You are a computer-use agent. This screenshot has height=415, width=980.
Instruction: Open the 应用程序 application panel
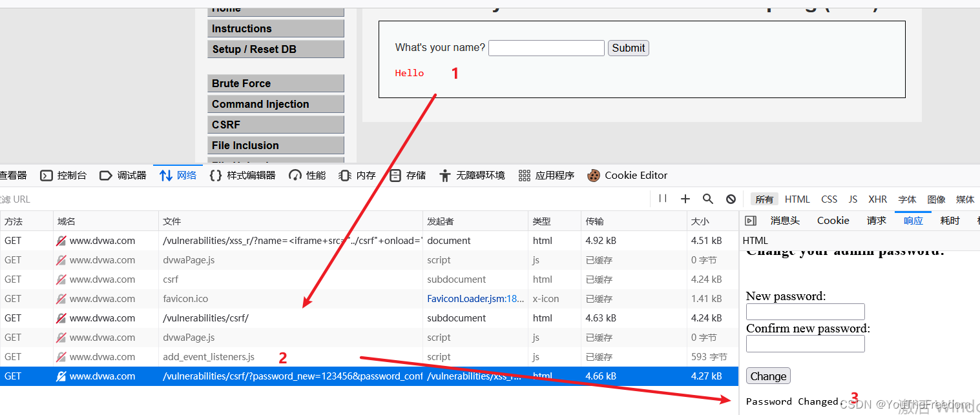click(x=547, y=175)
